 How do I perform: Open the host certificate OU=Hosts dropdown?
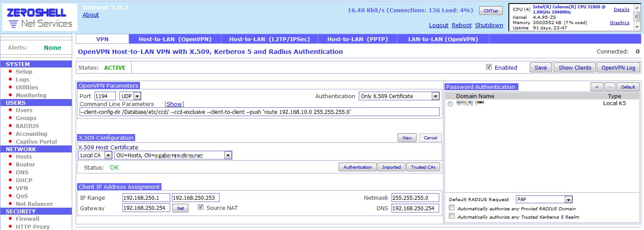coord(173,155)
